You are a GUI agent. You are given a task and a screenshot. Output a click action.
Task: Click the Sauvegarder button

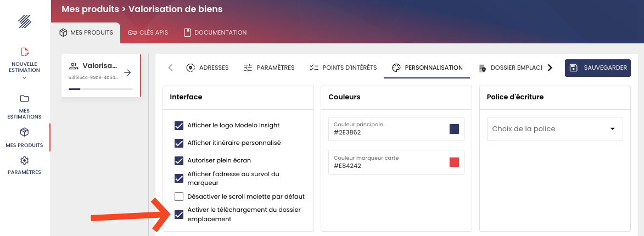click(597, 68)
